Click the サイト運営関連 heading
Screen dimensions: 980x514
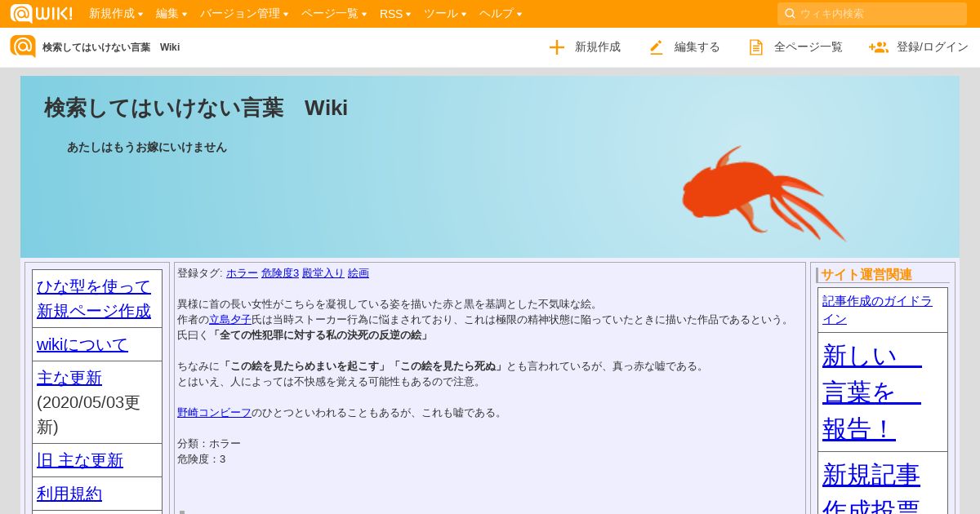click(866, 275)
